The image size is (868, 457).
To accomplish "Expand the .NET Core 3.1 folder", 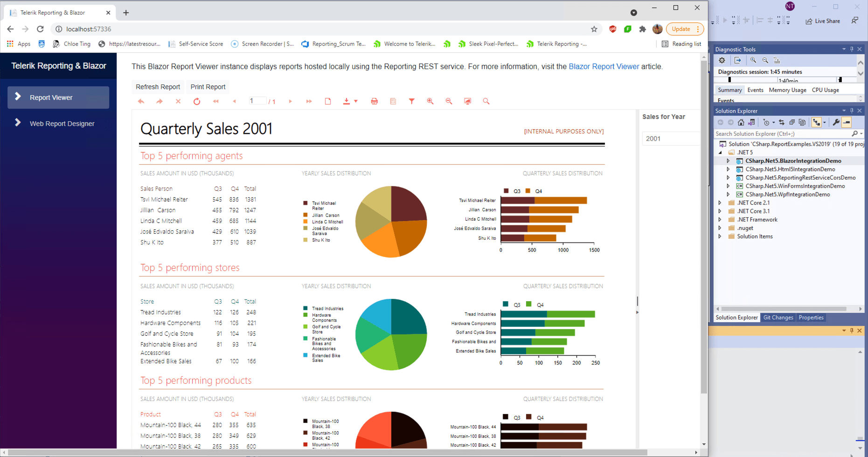I will pyautogui.click(x=720, y=211).
